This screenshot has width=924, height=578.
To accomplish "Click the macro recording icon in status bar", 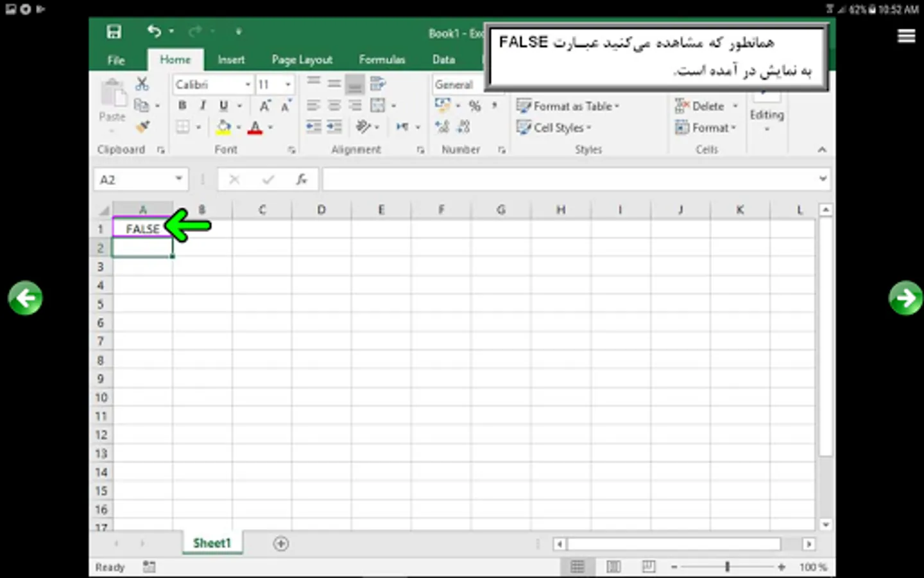I will coord(149,566).
